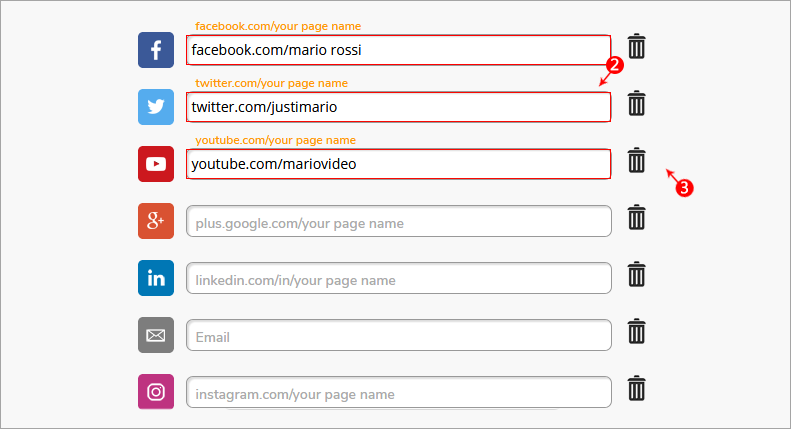This screenshot has height=429, width=791.
Task: Focus the youtube.com/mariovideo field
Action: 399,164
